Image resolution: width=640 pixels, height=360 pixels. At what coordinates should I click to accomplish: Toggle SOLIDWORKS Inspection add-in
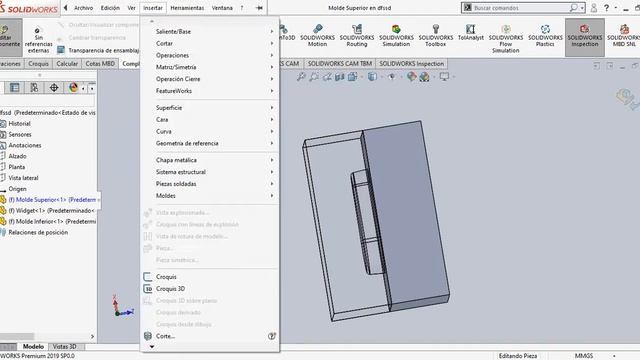[584, 36]
